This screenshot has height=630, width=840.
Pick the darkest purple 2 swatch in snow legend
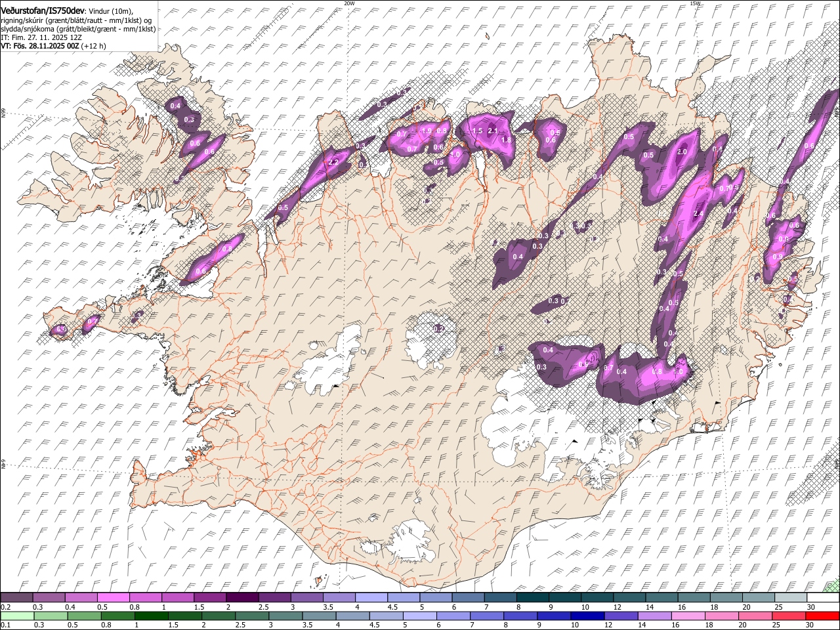[x=242, y=597]
